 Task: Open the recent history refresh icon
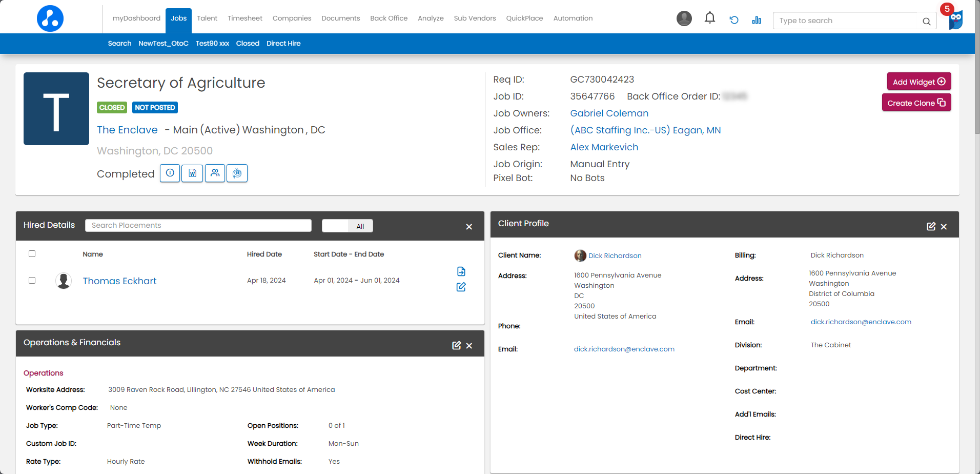[734, 20]
